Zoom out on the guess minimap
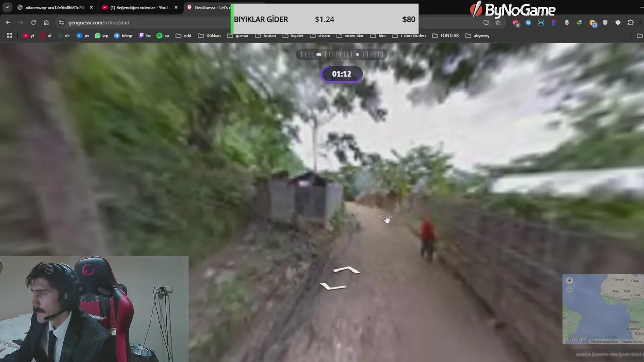Image resolution: width=644 pixels, height=362 pixels. pos(569,289)
